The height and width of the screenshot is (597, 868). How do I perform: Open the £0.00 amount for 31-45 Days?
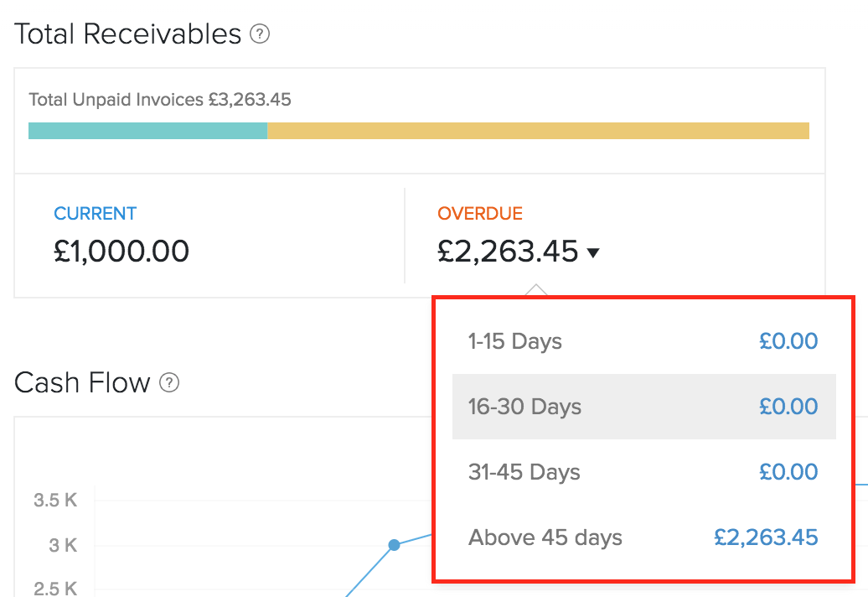[x=788, y=472]
